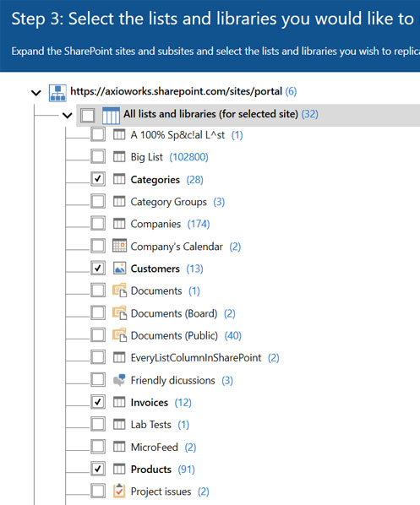The width and height of the screenshot is (420, 505).
Task: Check the Documents (1) checkbox
Action: tap(98, 291)
